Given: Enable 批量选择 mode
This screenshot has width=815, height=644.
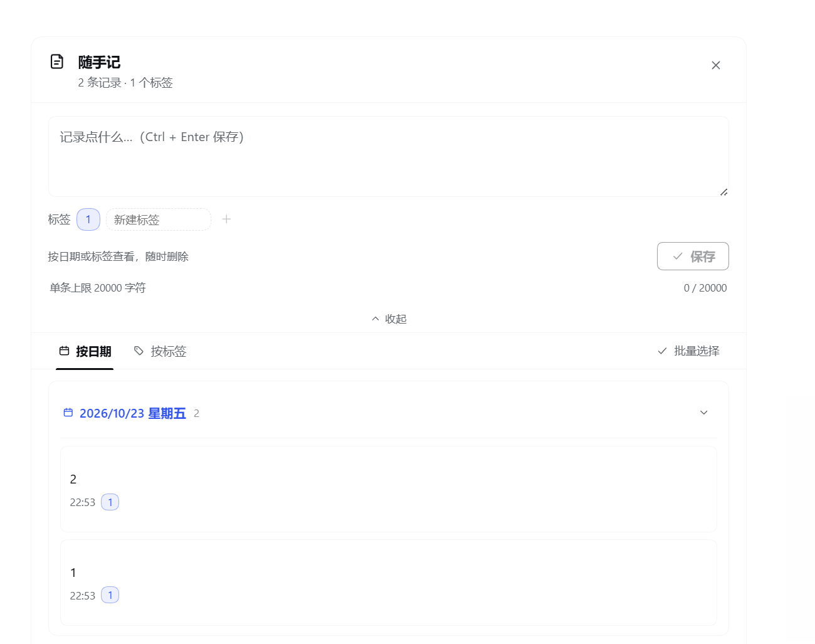Looking at the screenshot, I should click(688, 351).
